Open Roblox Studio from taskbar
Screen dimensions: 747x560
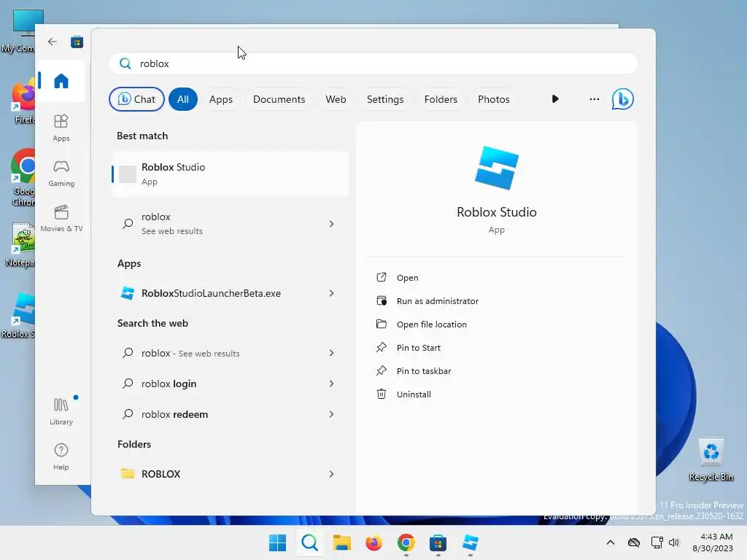click(x=471, y=542)
